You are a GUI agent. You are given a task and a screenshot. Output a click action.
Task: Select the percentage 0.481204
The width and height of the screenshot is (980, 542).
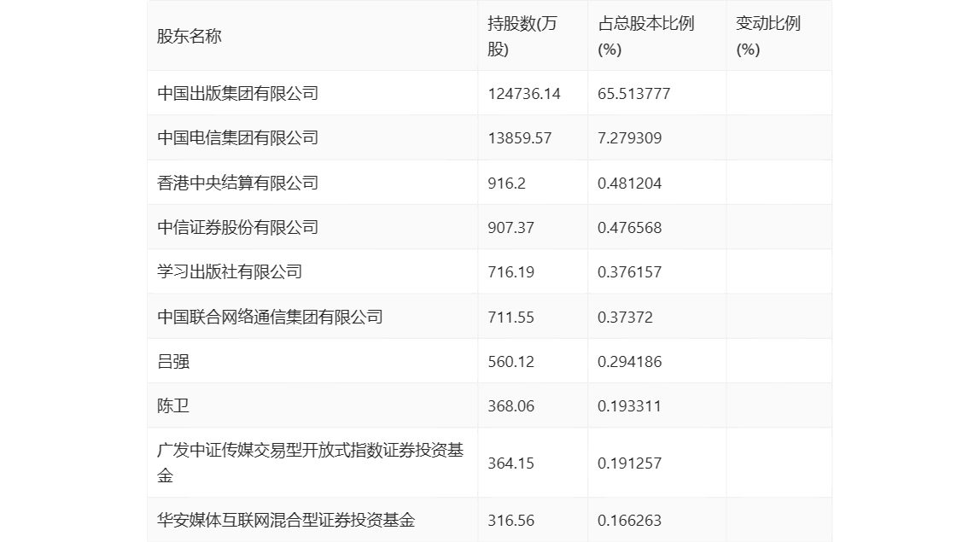point(629,184)
